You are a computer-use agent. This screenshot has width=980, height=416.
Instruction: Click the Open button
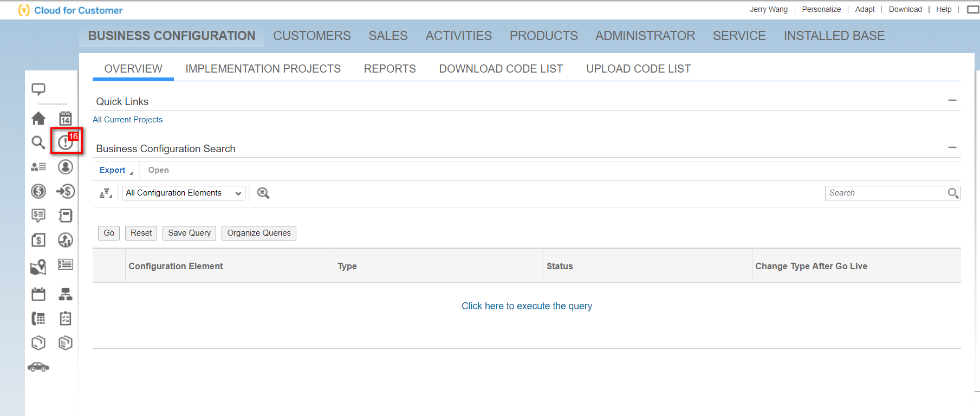point(159,170)
